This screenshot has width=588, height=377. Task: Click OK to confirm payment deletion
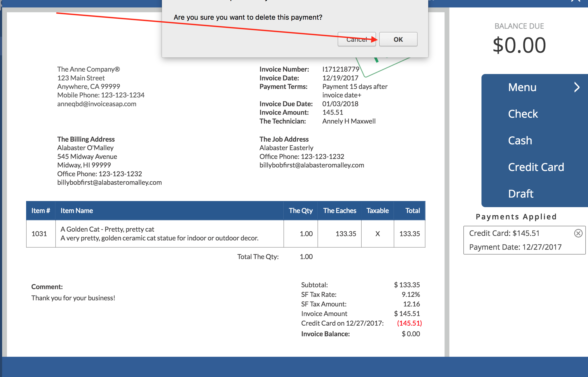coord(398,39)
